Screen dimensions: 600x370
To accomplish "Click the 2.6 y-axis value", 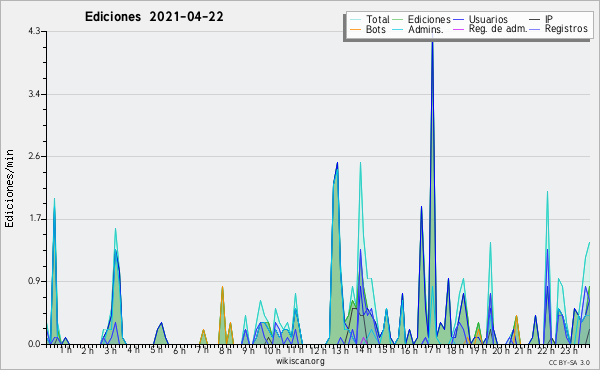I will click(x=34, y=156).
